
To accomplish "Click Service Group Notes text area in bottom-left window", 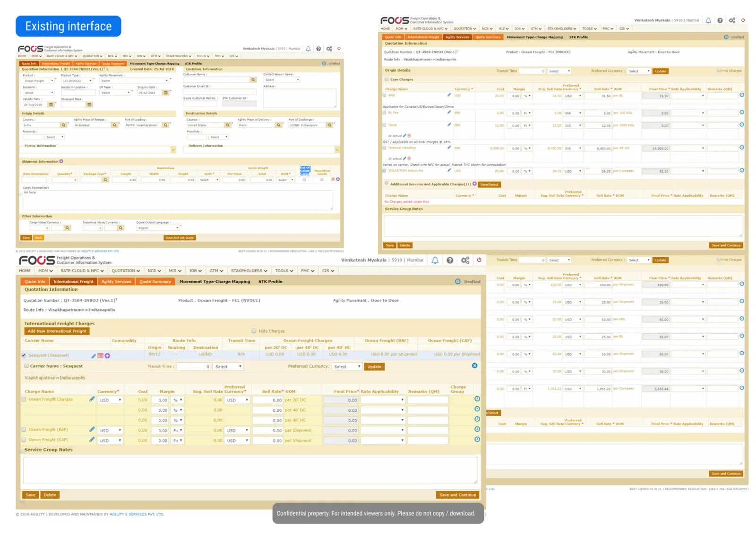I will click(x=250, y=470).
